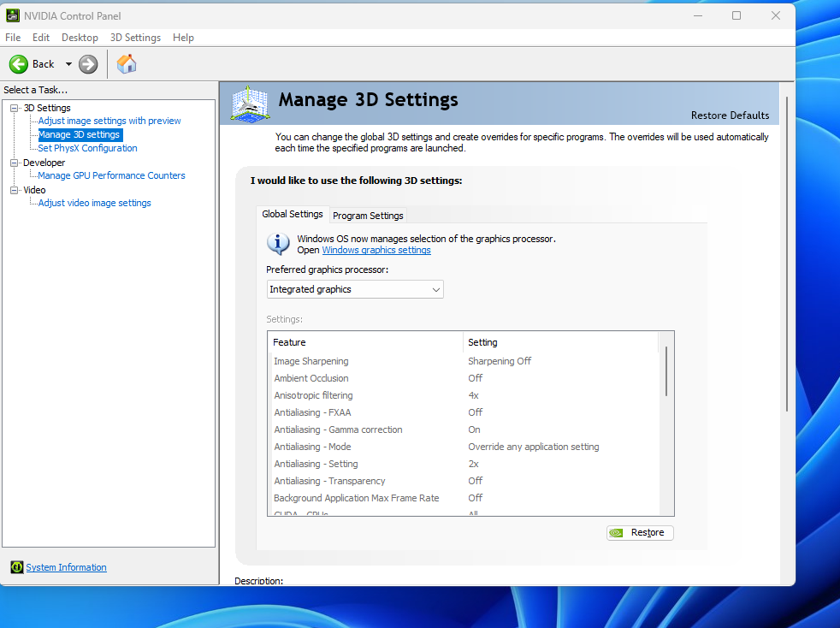Collapse the 3D Settings tree node

tap(15, 108)
